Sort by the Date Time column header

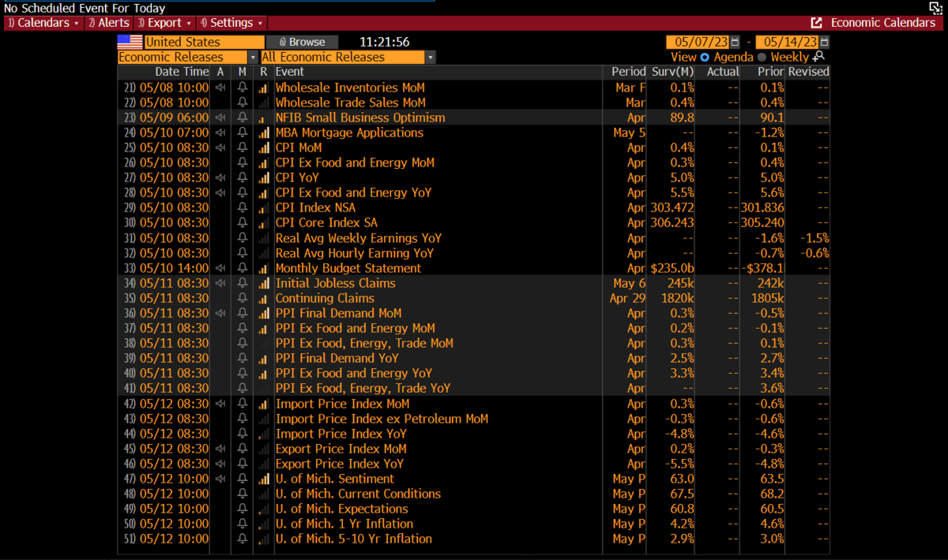coord(182,72)
